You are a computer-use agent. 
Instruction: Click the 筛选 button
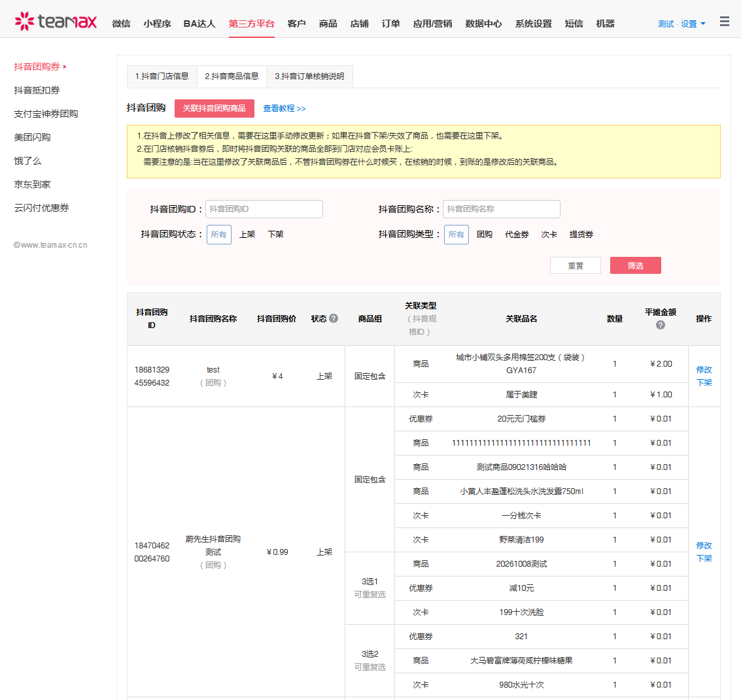[636, 265]
